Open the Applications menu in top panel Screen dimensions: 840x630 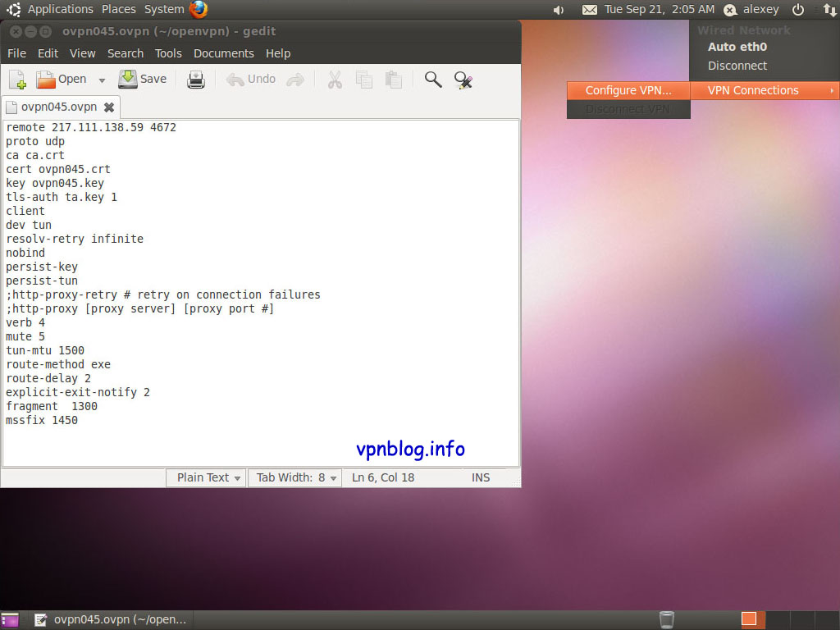[60, 9]
